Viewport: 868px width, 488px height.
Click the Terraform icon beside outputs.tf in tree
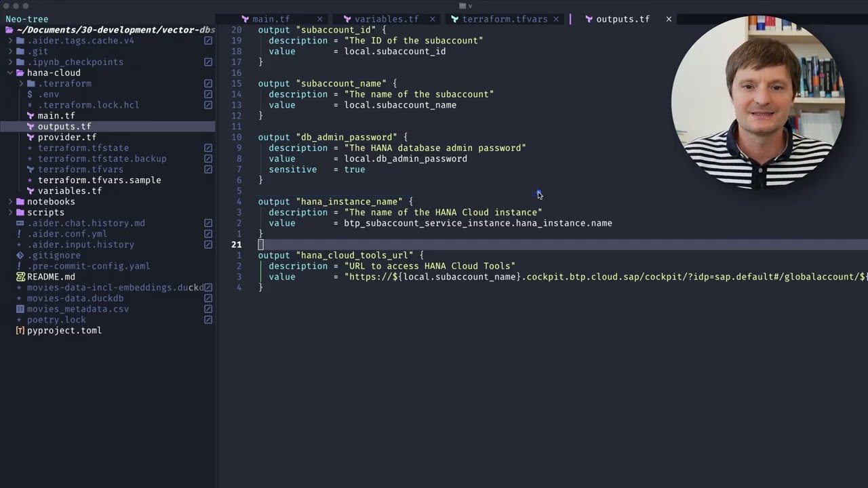[31, 127]
